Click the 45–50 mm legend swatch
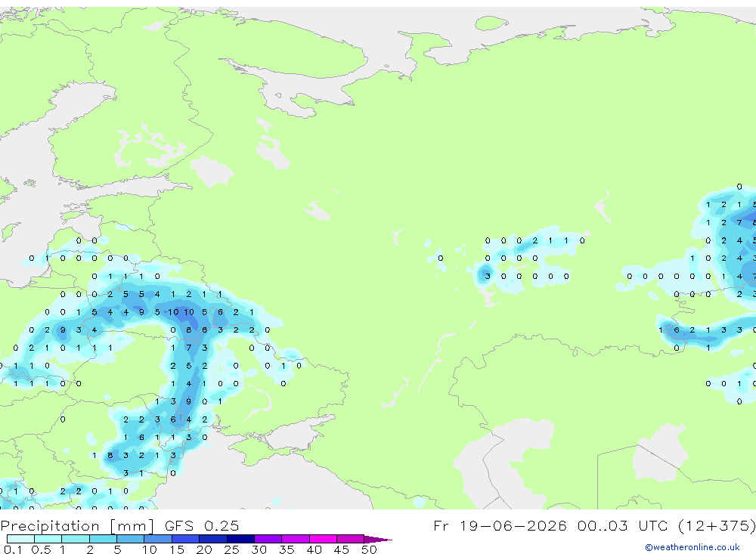This screenshot has width=756, height=554. point(351,539)
